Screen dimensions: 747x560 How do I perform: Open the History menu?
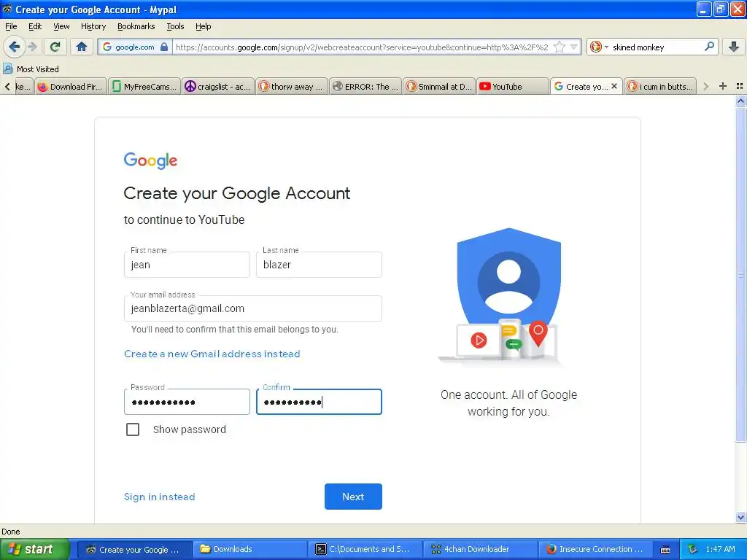[93, 26]
